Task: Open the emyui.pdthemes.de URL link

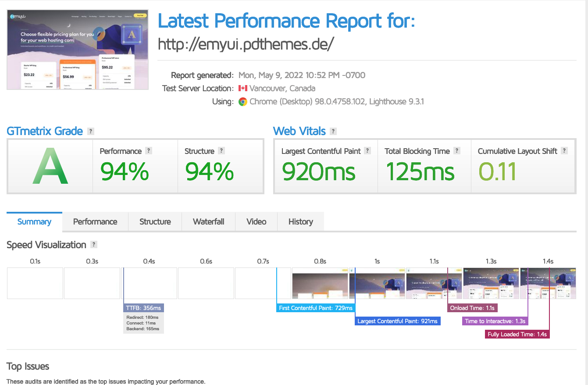Action: click(x=246, y=43)
